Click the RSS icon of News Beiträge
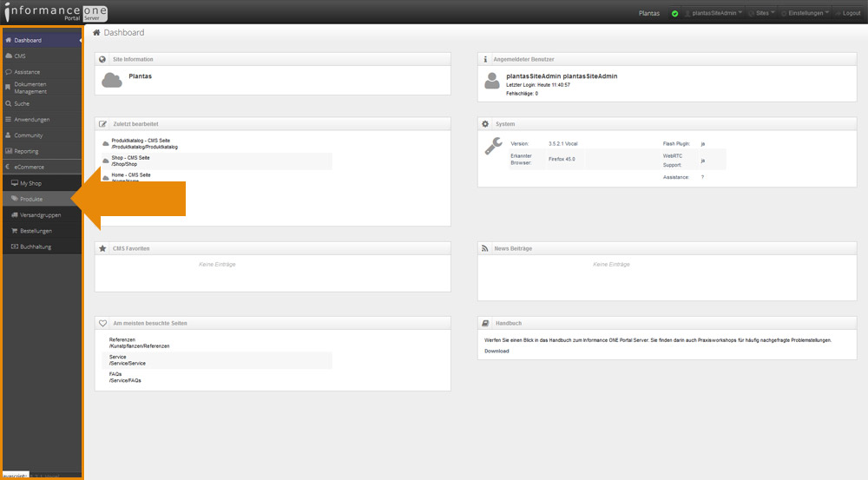Screen dimensions: 868x480 tap(485, 248)
